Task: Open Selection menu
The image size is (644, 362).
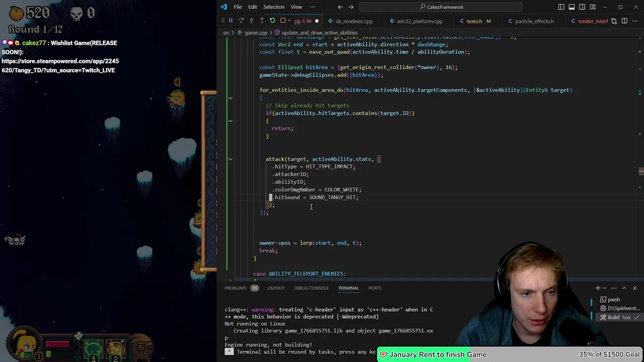Action: coord(274,7)
